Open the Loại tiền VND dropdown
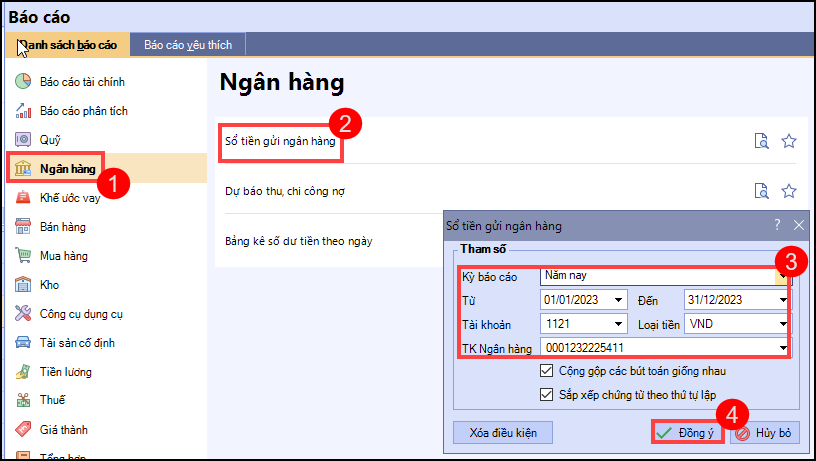The image size is (816, 461). tap(782, 324)
